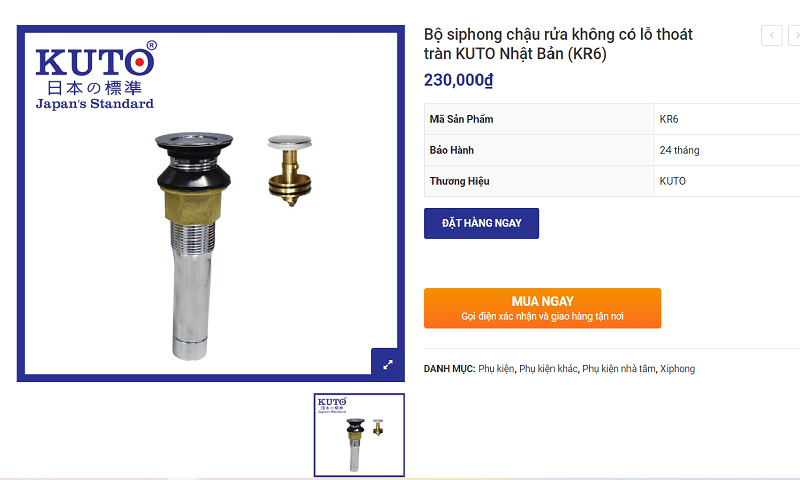The image size is (800, 480).
Task: Select the product thumbnail below the image
Action: pyautogui.click(x=359, y=435)
